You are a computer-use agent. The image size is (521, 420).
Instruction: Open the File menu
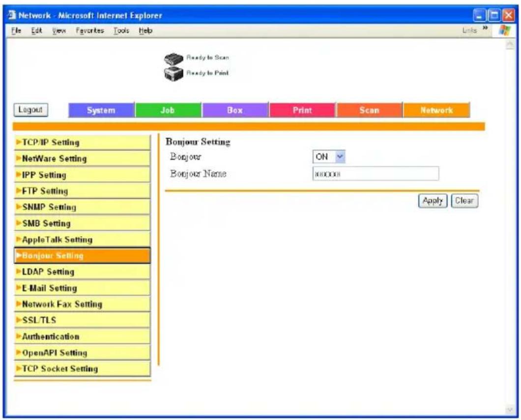(16, 30)
